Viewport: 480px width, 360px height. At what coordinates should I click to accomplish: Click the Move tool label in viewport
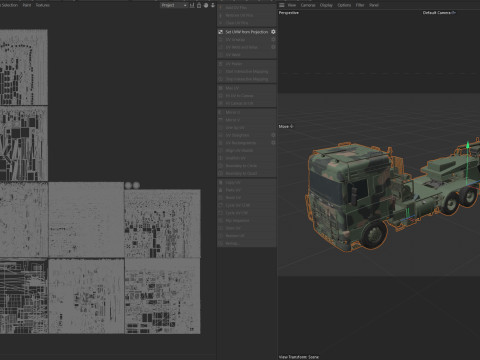click(x=284, y=126)
